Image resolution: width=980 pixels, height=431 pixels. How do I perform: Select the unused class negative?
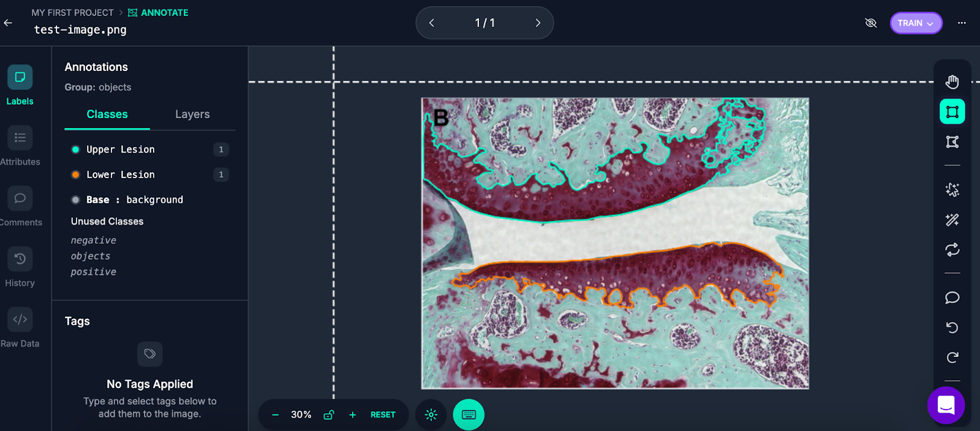(94, 241)
